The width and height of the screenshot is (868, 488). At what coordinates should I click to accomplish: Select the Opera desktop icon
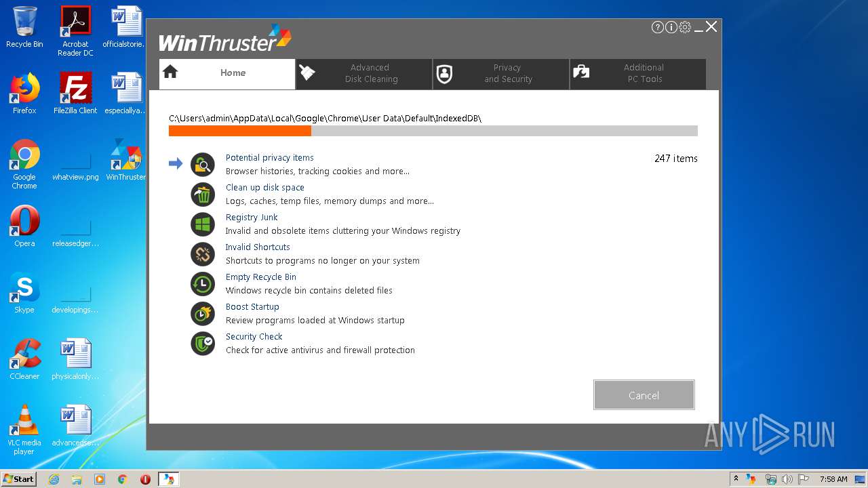point(24,227)
